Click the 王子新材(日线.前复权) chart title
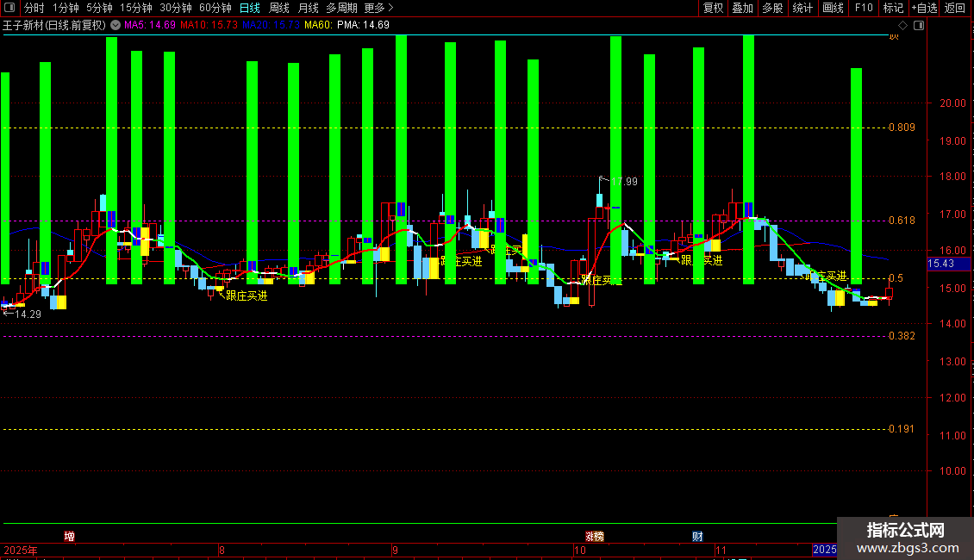The height and width of the screenshot is (560, 974). [54, 25]
